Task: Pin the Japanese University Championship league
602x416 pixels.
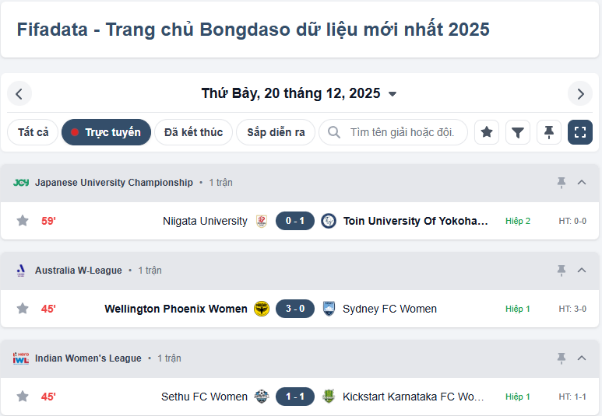Action: tap(561, 182)
